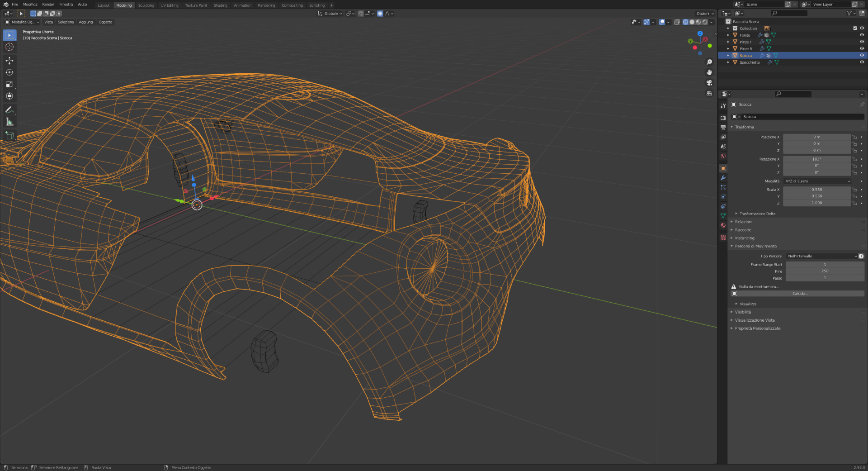Hide the Fondo object in the outliner
The image size is (868, 471).
tap(862, 35)
